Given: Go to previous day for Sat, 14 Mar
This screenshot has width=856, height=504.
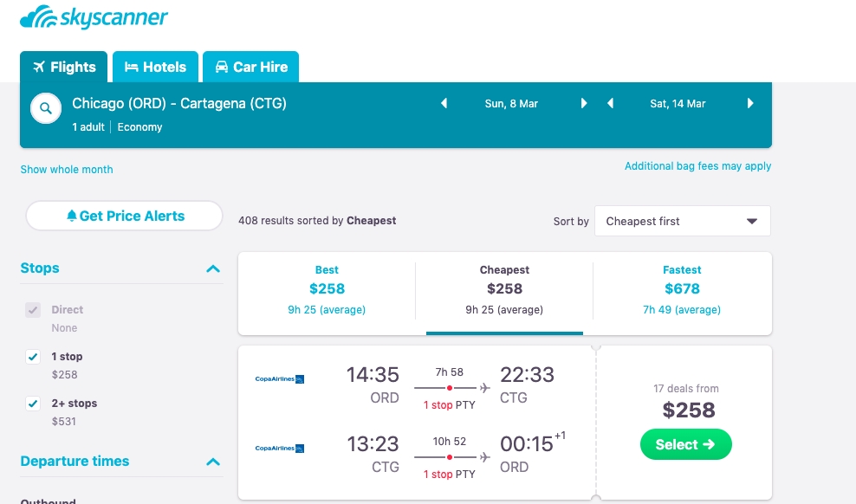Looking at the screenshot, I should [611, 104].
